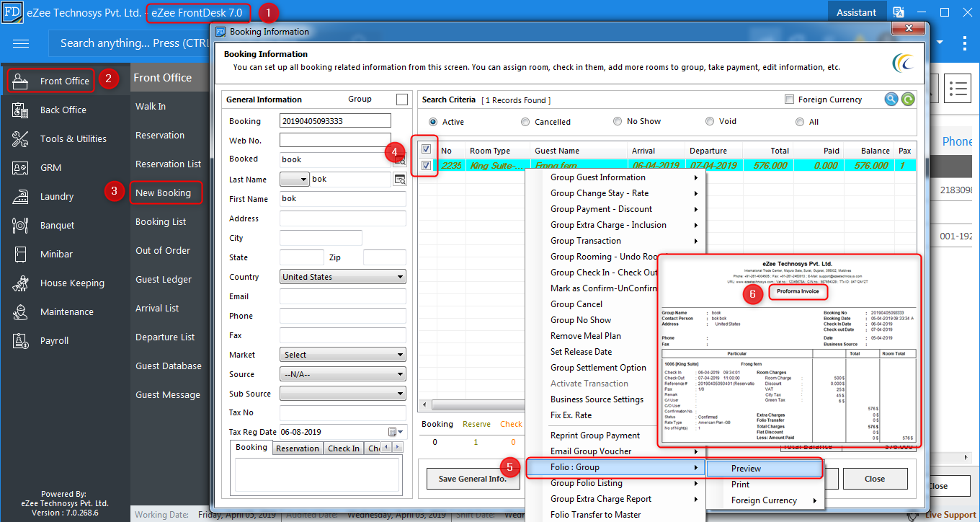Open the hamburger menu icon
The height and width of the screenshot is (522, 980).
click(21, 43)
